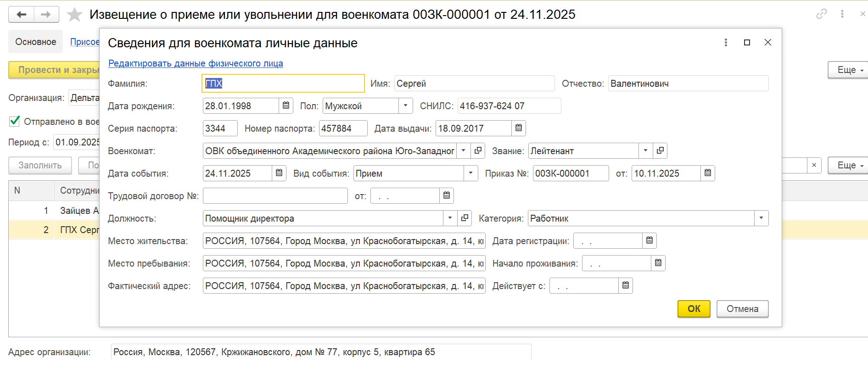Image resolution: width=868 pixels, height=368 pixels.
Task: Open calendar for Дата рождения field
Action: coord(286,106)
